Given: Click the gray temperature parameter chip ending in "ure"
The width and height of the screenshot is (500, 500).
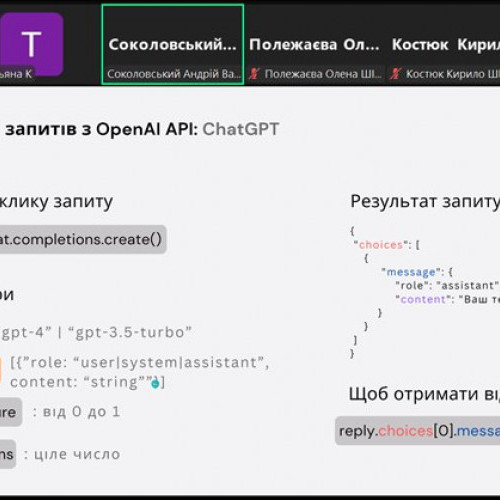Looking at the screenshot, I should pos(10,412).
